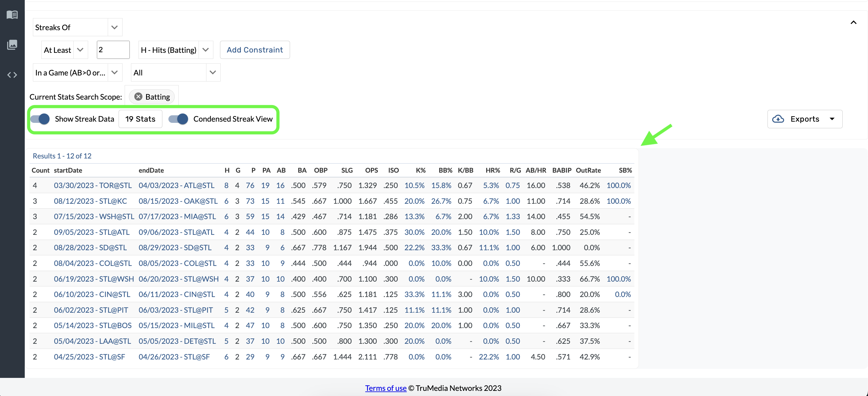This screenshot has width=868, height=396.
Task: Sort table by OPS column header
Action: [x=371, y=170]
